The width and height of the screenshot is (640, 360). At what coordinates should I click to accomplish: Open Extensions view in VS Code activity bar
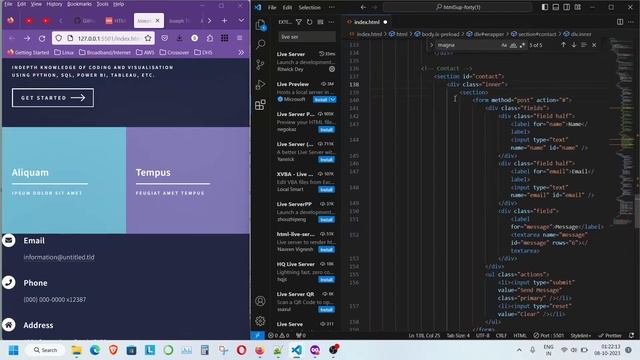[260, 105]
